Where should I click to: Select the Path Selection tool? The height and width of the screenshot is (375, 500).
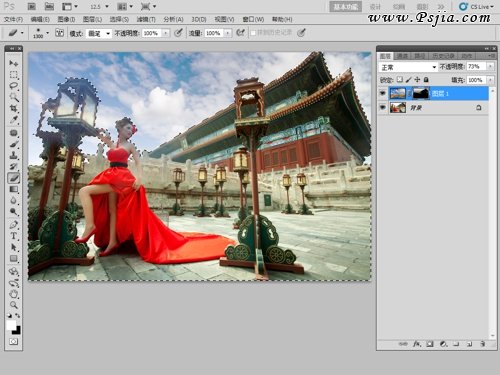(x=13, y=247)
